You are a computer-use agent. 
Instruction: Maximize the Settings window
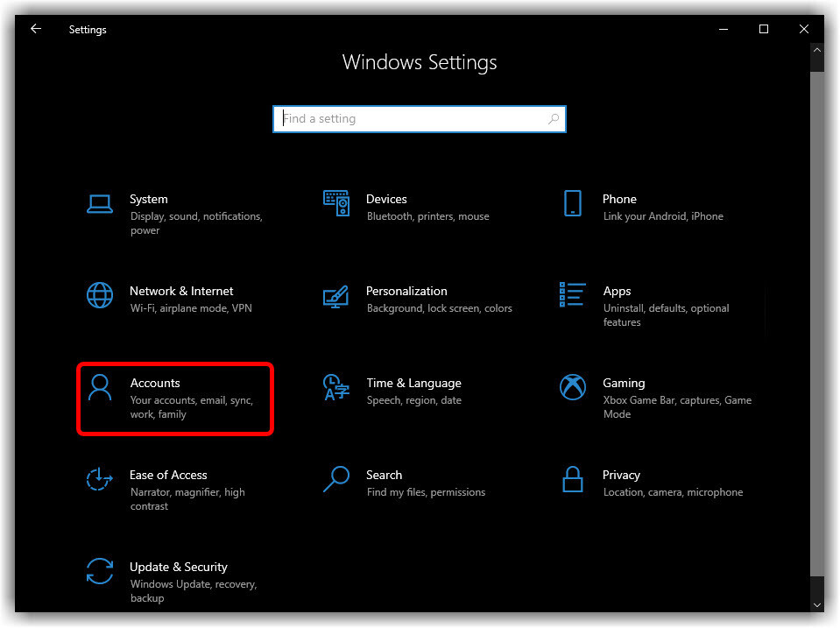coord(764,29)
